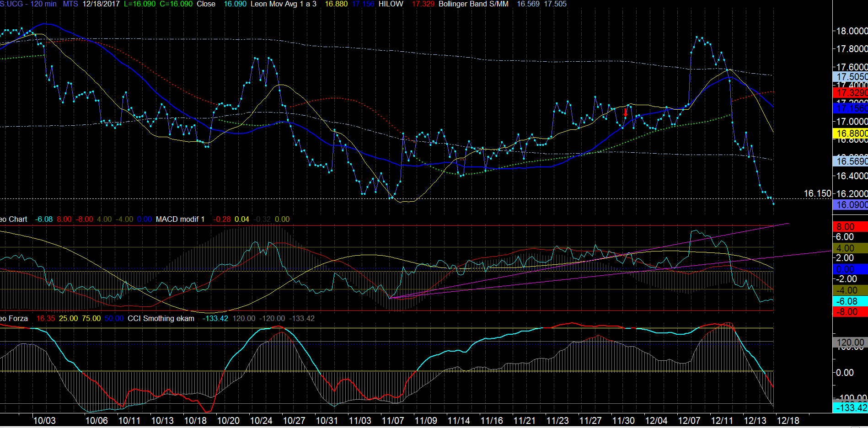
Task: Click the '11/14' date on time axis
Action: (459, 421)
